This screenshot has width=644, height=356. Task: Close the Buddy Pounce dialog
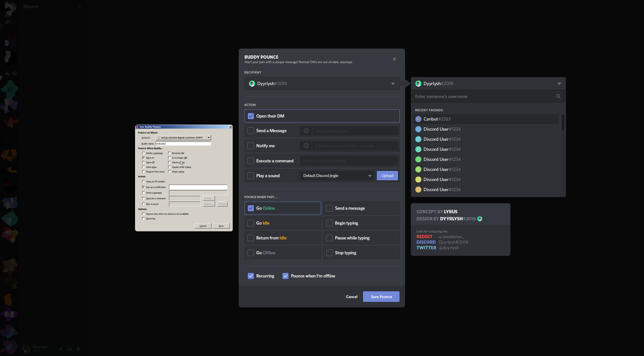tap(394, 59)
